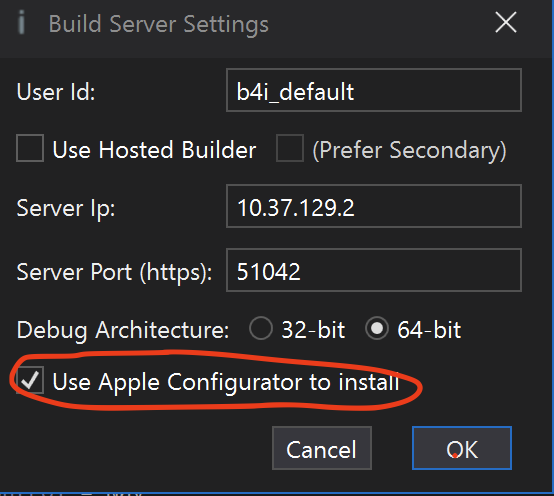Click the B4i app icon in title bar

click(x=22, y=23)
